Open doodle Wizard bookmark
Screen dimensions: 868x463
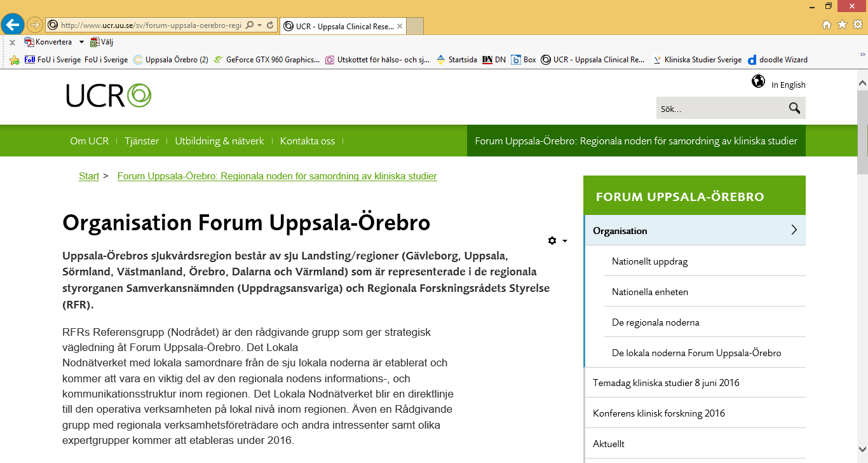tap(778, 60)
